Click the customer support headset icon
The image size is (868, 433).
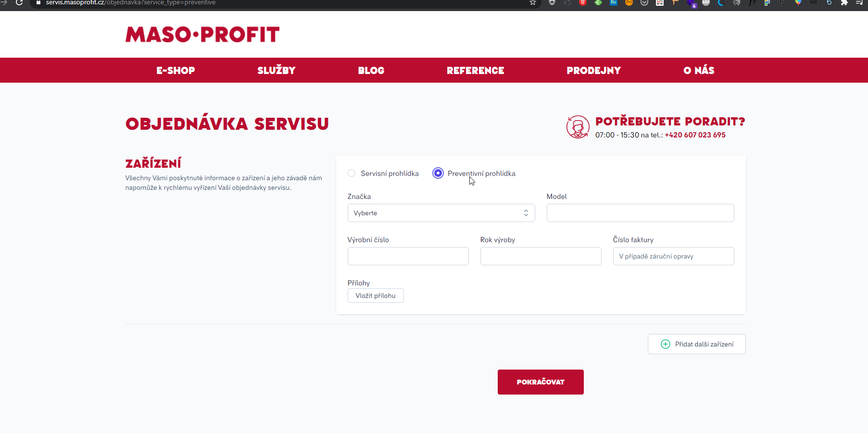coord(578,127)
